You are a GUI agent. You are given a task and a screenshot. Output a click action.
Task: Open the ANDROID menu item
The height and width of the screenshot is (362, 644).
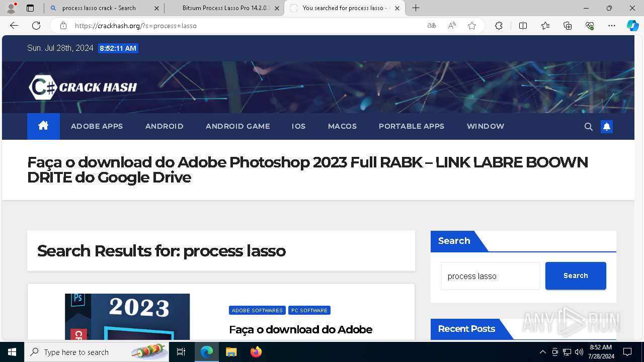[x=164, y=126]
